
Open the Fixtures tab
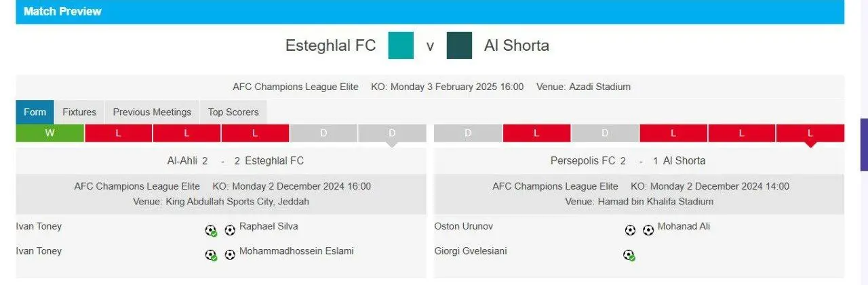79,112
